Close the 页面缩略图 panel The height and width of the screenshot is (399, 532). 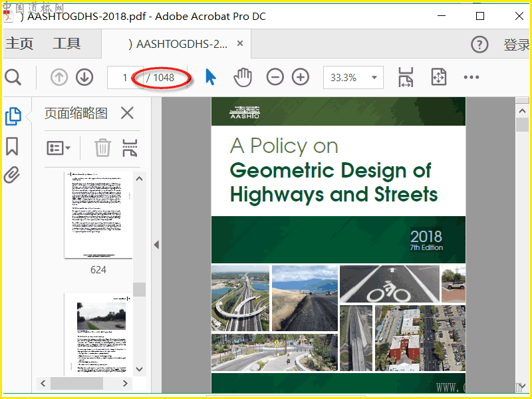127,112
